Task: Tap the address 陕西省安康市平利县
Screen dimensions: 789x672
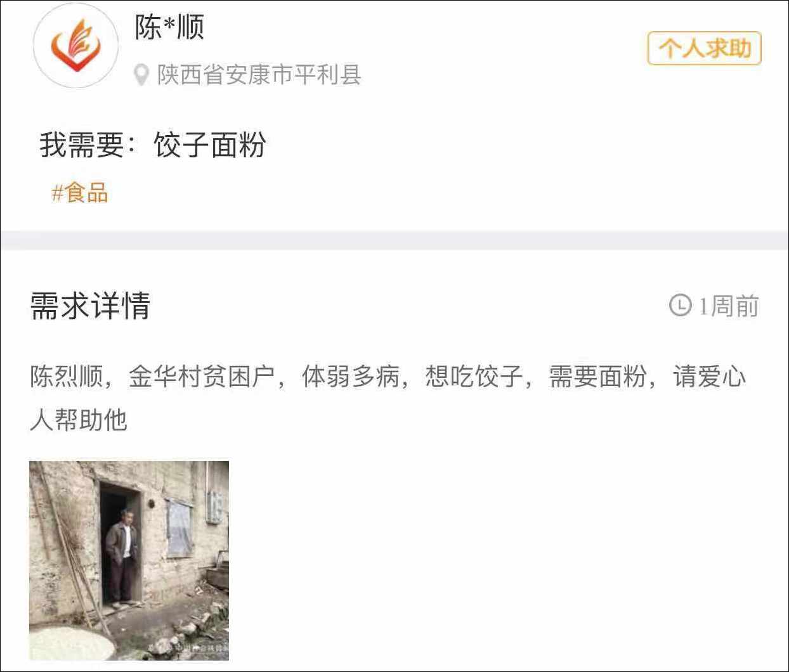Action: pyautogui.click(x=259, y=75)
